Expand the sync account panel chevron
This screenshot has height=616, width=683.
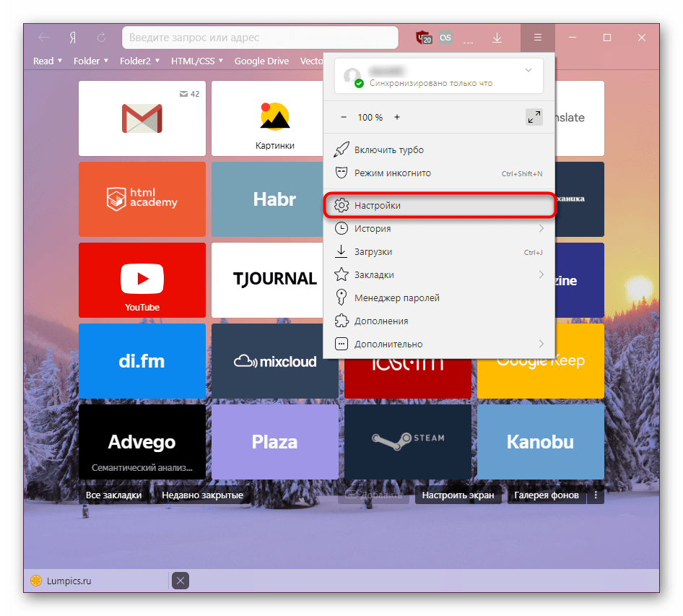(x=528, y=70)
